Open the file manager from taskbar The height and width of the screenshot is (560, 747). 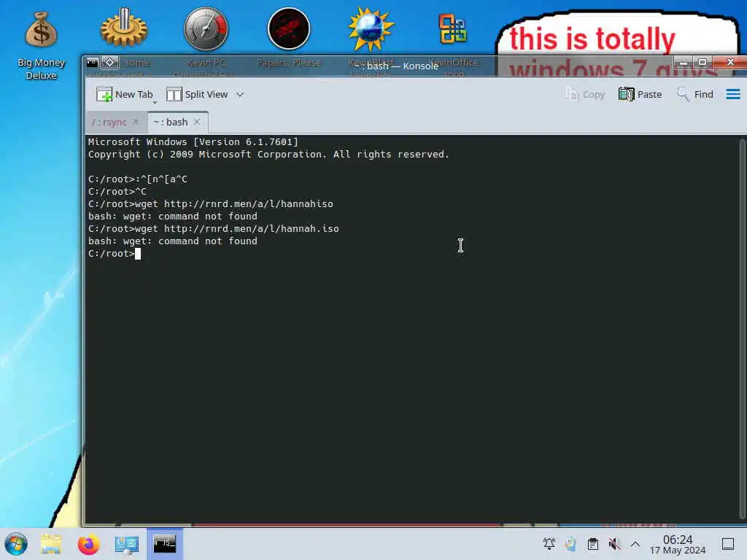tap(51, 544)
